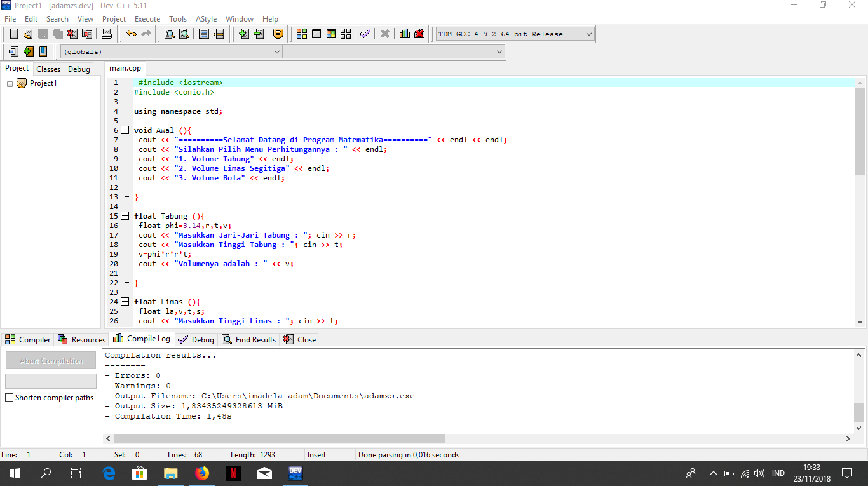Switch to the Compiler tab at the bottom

(x=27, y=339)
